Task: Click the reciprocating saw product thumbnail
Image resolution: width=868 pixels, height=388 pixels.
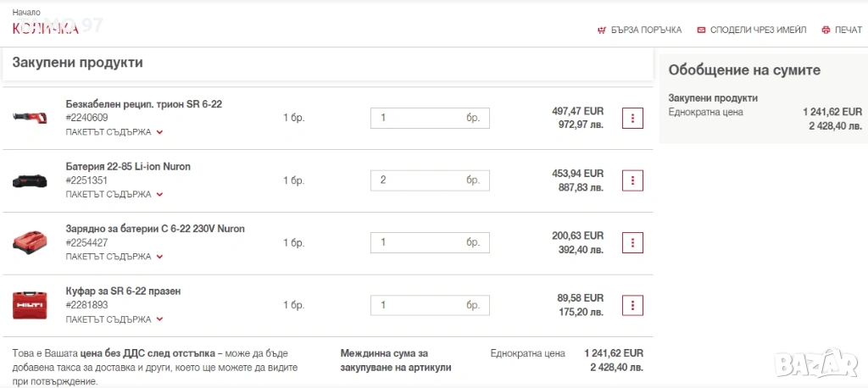Action: click(x=31, y=118)
